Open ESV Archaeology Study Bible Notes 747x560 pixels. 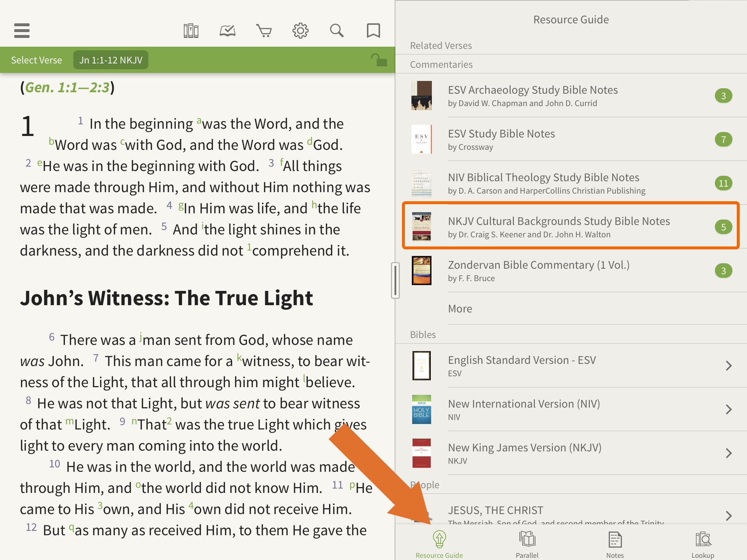[x=571, y=96]
